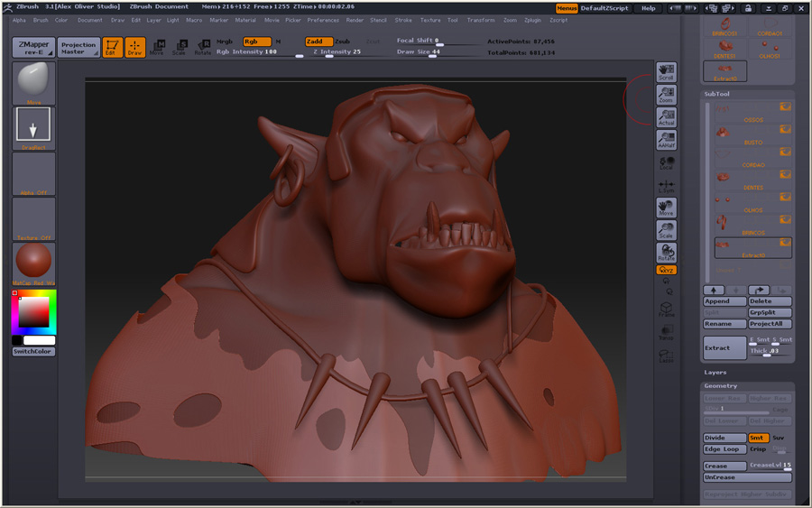The height and width of the screenshot is (508, 812).
Task: Toggle the Smt smoothing option
Action: click(758, 438)
